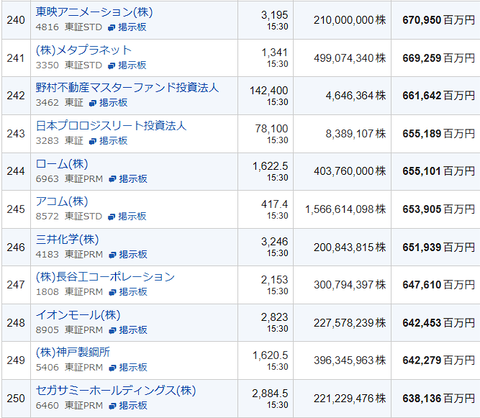Select share count 403,760,000株
This screenshot has height=418, width=480.
(x=350, y=171)
